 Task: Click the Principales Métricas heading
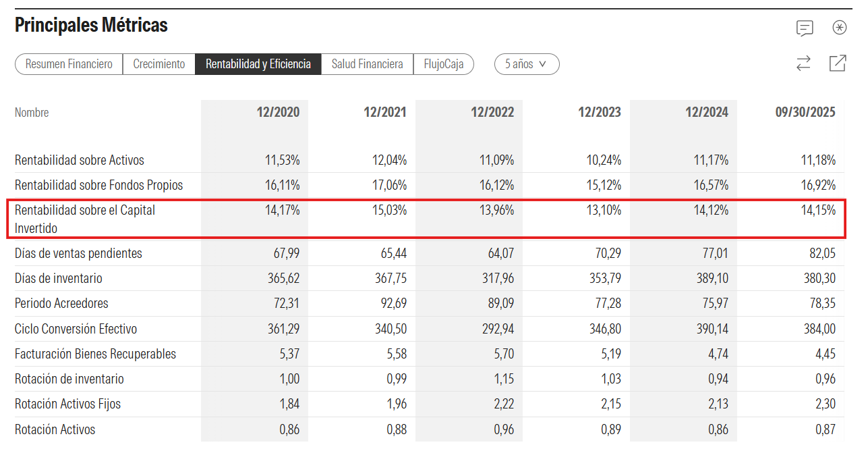91,26
